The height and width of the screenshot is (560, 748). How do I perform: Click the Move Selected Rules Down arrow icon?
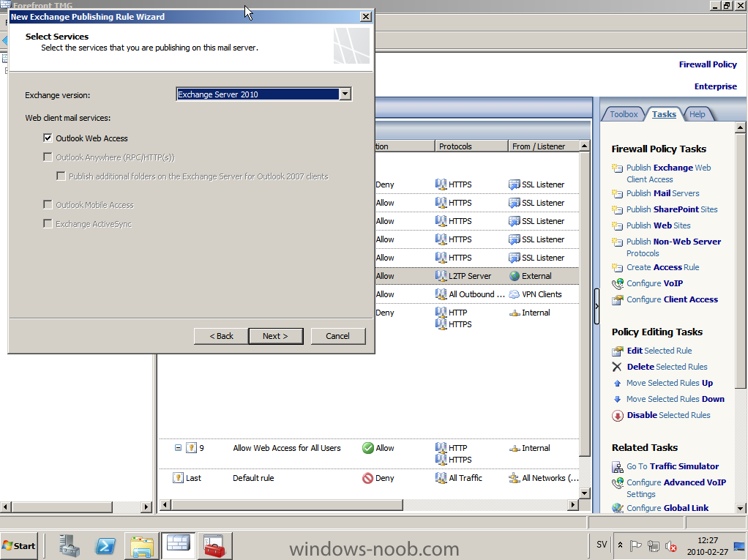click(617, 399)
